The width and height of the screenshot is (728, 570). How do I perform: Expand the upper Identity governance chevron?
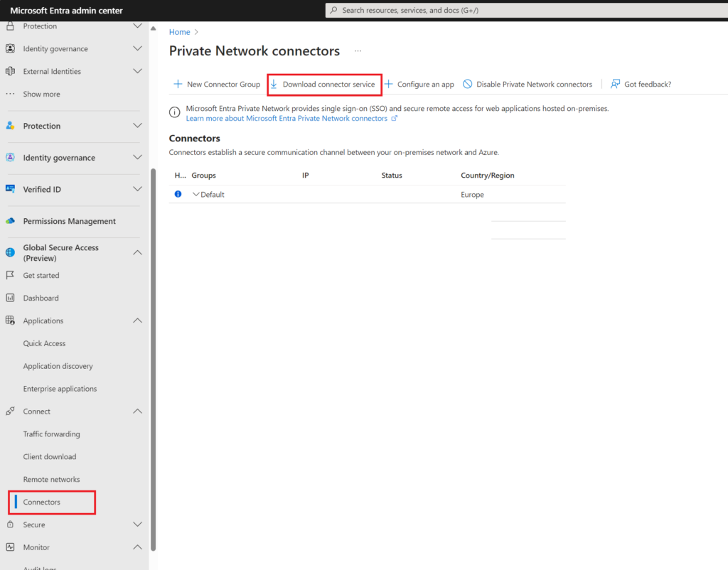click(x=137, y=48)
